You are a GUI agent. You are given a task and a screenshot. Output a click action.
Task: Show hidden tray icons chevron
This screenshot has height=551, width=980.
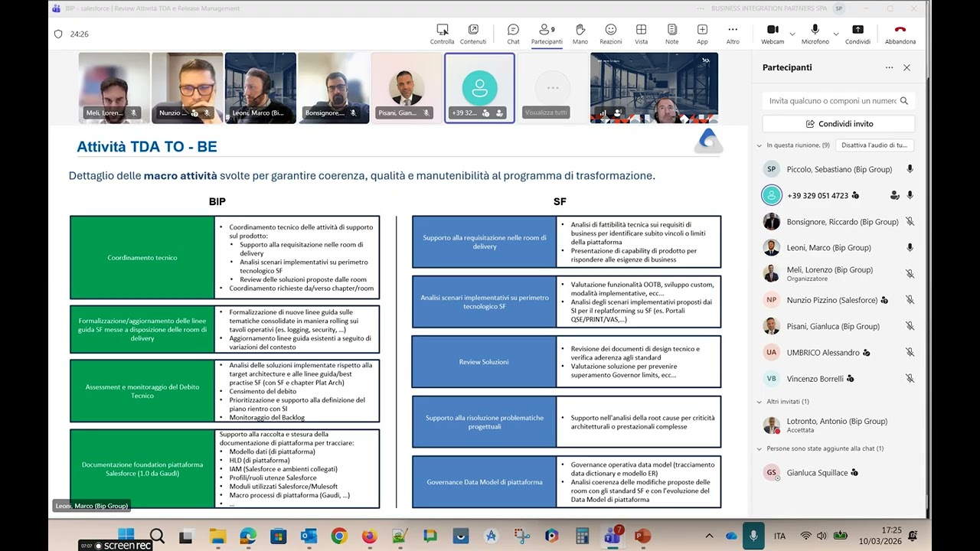click(709, 536)
